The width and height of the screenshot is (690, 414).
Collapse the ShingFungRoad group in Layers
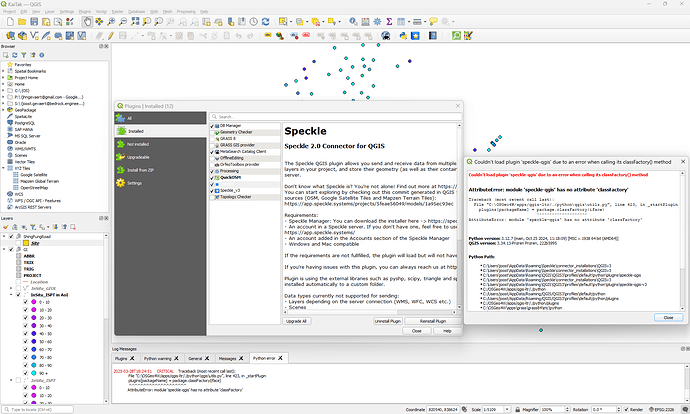coord(4,237)
